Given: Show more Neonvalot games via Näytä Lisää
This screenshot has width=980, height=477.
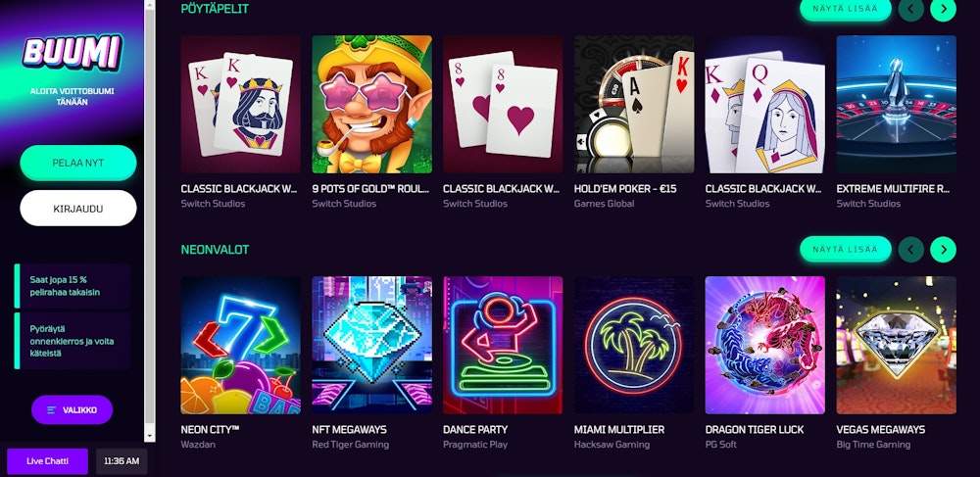Looking at the screenshot, I should [x=845, y=249].
